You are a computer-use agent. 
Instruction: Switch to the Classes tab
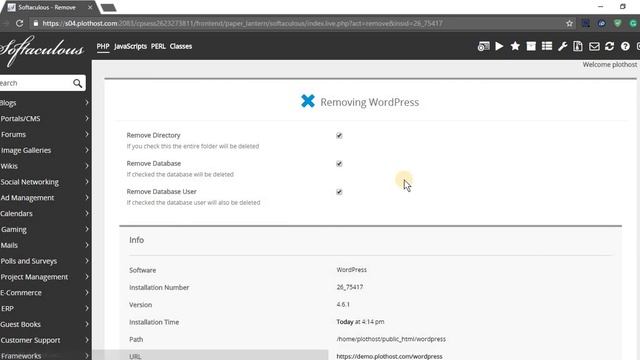[x=181, y=47]
